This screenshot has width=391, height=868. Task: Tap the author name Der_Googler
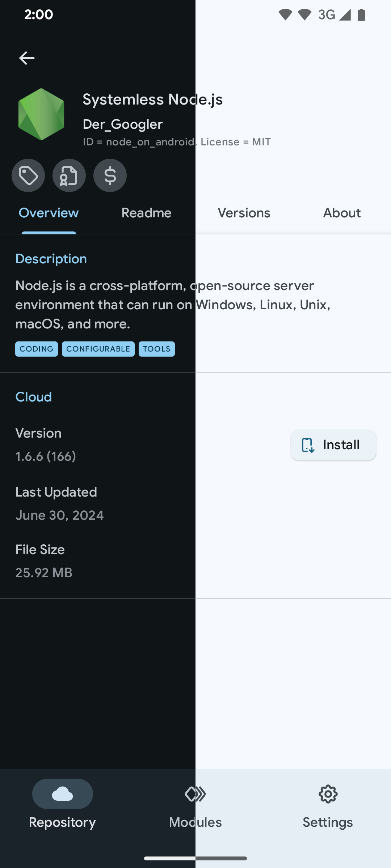tap(123, 124)
